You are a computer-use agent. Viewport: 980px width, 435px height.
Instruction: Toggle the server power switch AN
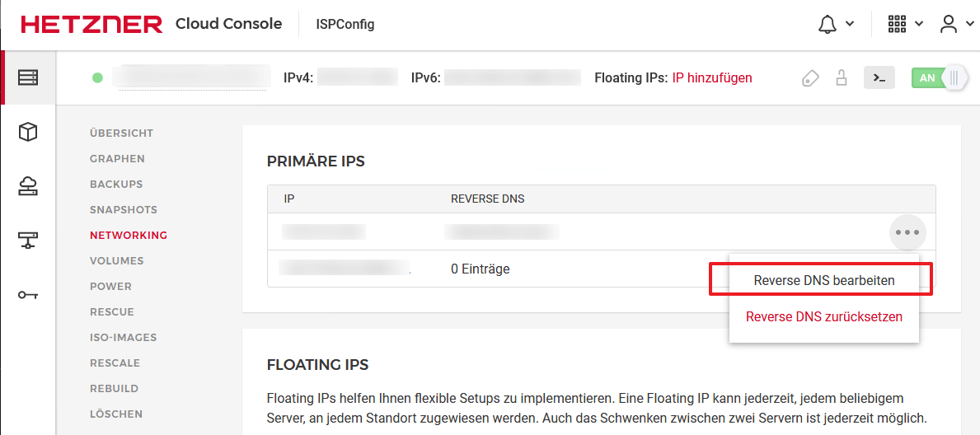[x=939, y=78]
